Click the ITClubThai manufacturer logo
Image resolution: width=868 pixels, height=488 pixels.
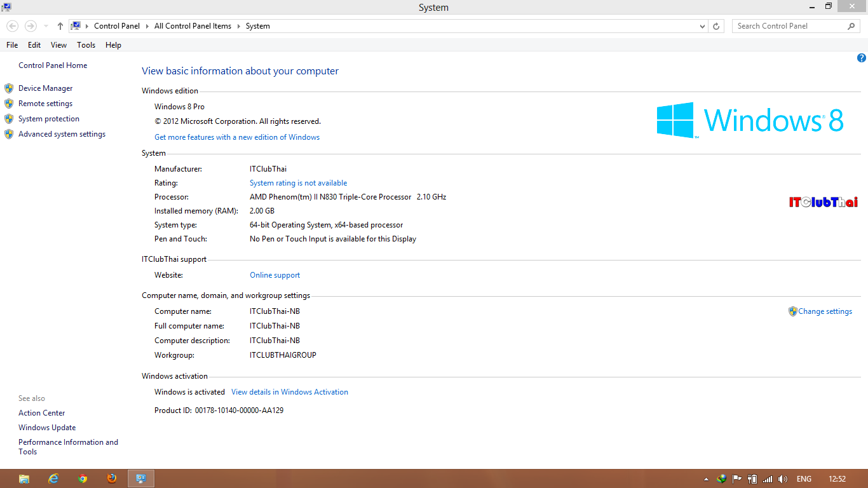(x=824, y=202)
